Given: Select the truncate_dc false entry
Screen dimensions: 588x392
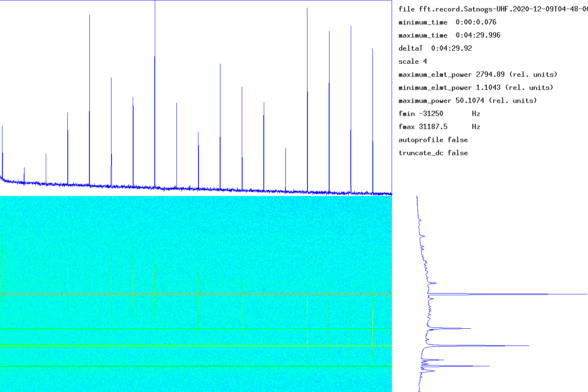Looking at the screenshot, I should (x=433, y=153).
